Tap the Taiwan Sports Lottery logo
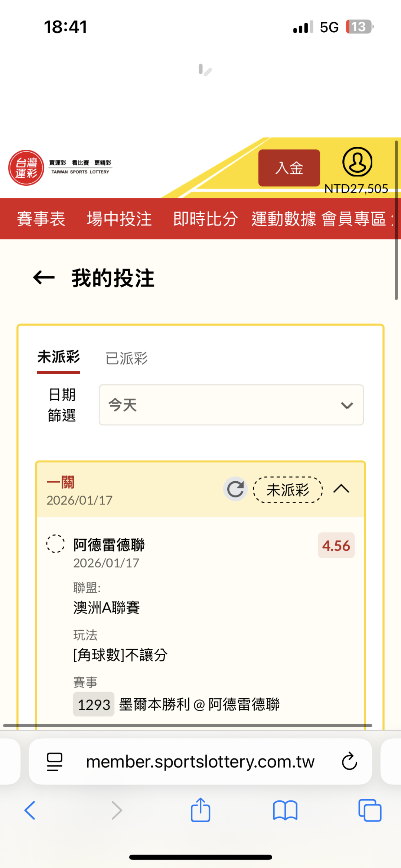 [x=59, y=168]
